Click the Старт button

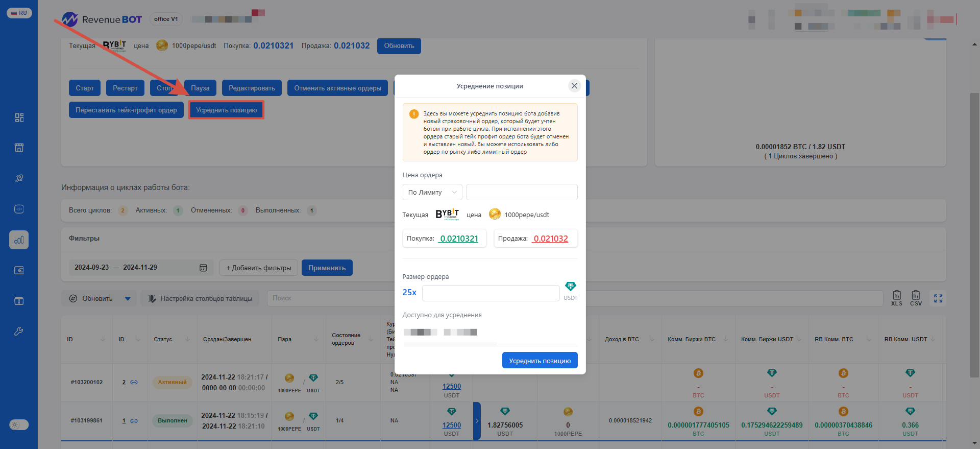[x=85, y=88]
